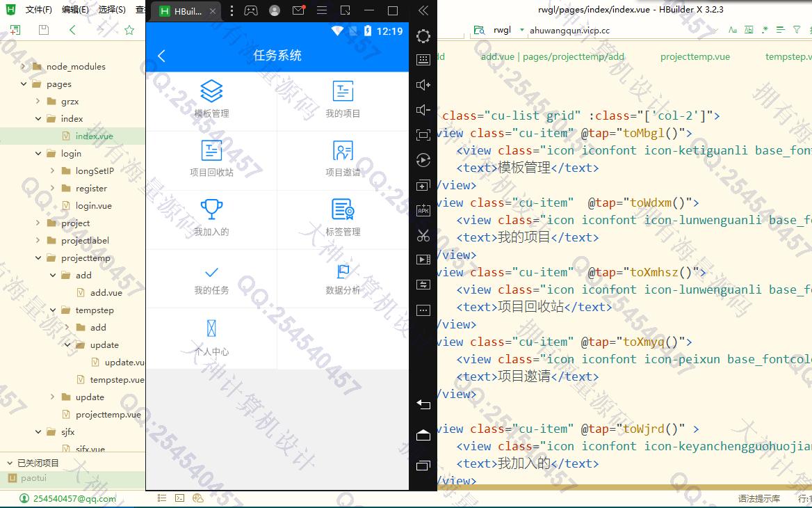This screenshot has height=508, width=812.
Task: Open the emulator user account icon
Action: [275, 10]
